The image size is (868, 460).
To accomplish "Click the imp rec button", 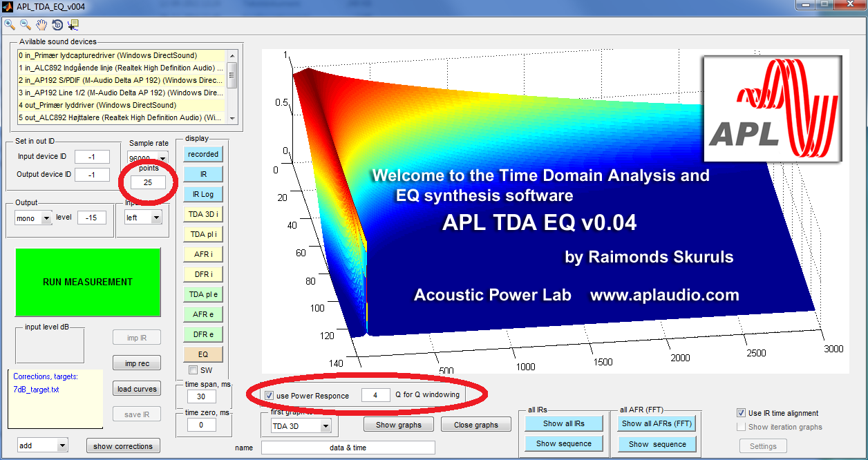I will (137, 363).
